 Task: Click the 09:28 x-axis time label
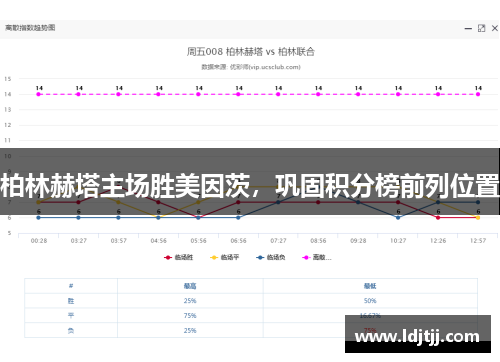tap(358, 241)
